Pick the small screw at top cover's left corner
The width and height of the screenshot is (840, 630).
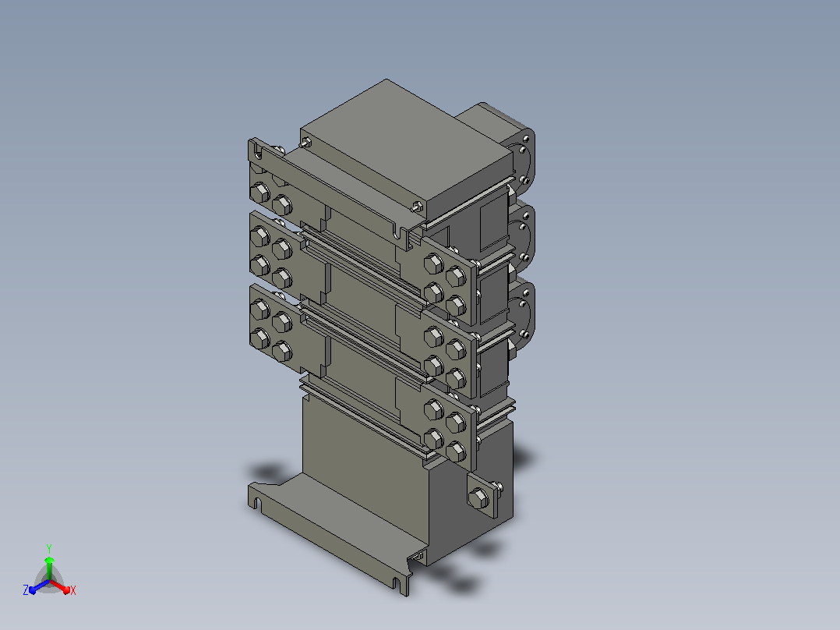tap(306, 143)
